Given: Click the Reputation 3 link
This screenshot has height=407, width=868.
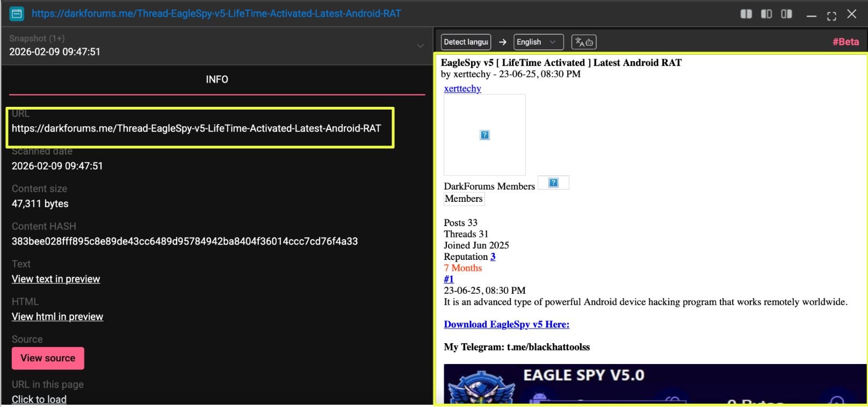Looking at the screenshot, I should pyautogui.click(x=493, y=257).
